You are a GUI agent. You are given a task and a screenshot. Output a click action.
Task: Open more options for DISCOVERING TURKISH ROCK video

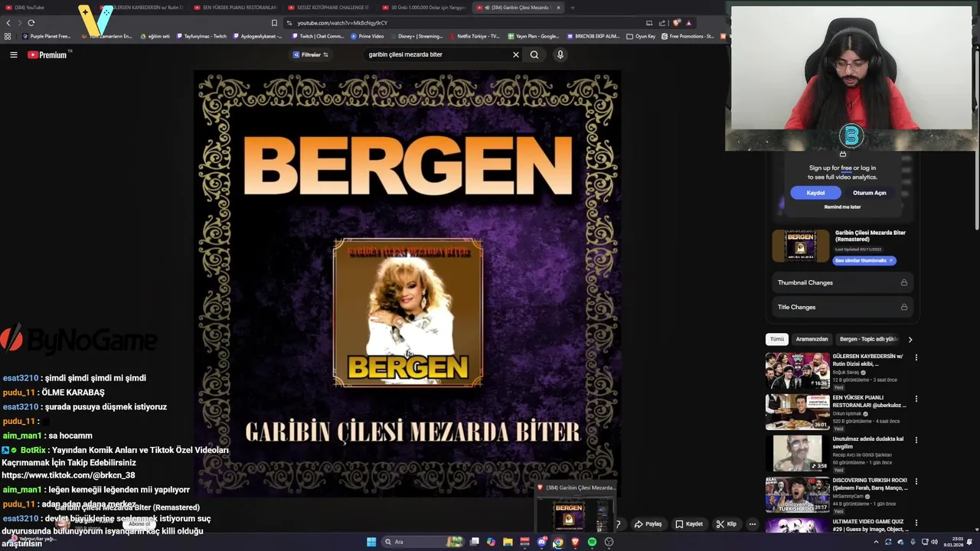916,481
